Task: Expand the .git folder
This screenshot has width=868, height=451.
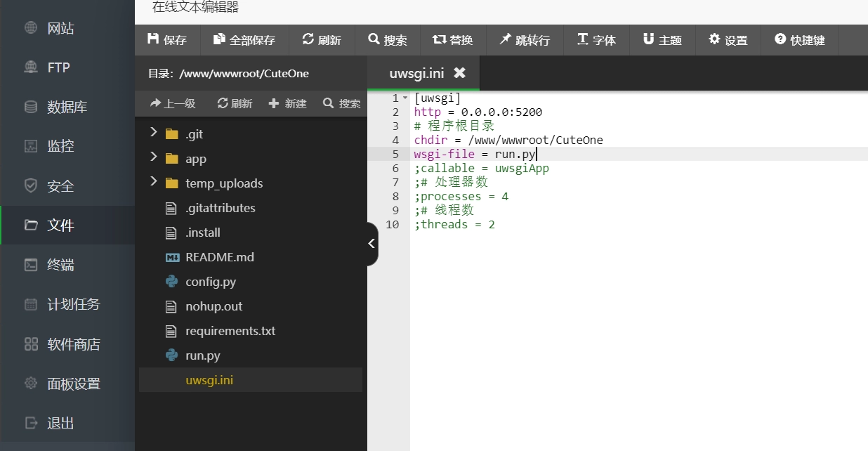Action: click(x=153, y=133)
